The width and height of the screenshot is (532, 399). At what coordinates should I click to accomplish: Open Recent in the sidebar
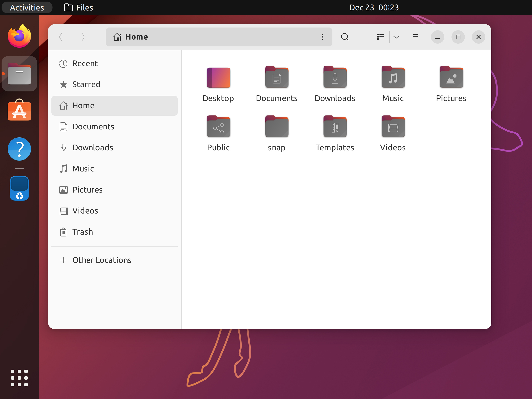tap(85, 64)
